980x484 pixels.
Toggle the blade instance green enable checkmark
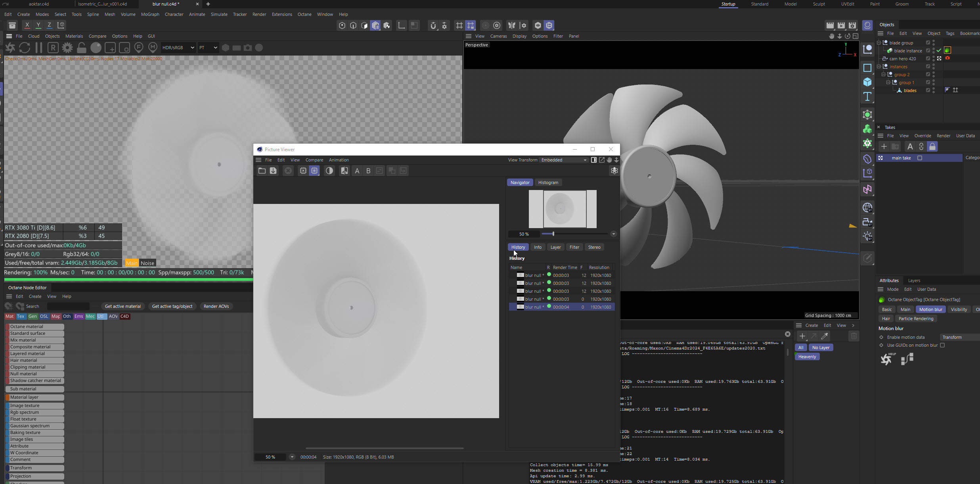939,50
